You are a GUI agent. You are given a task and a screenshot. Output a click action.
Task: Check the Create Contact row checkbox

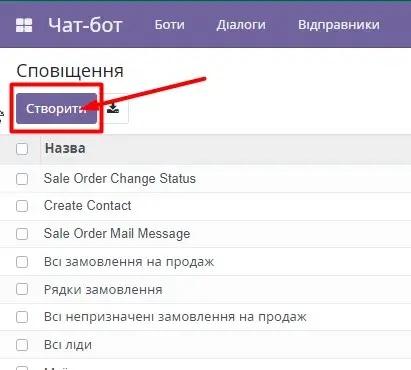point(22,206)
